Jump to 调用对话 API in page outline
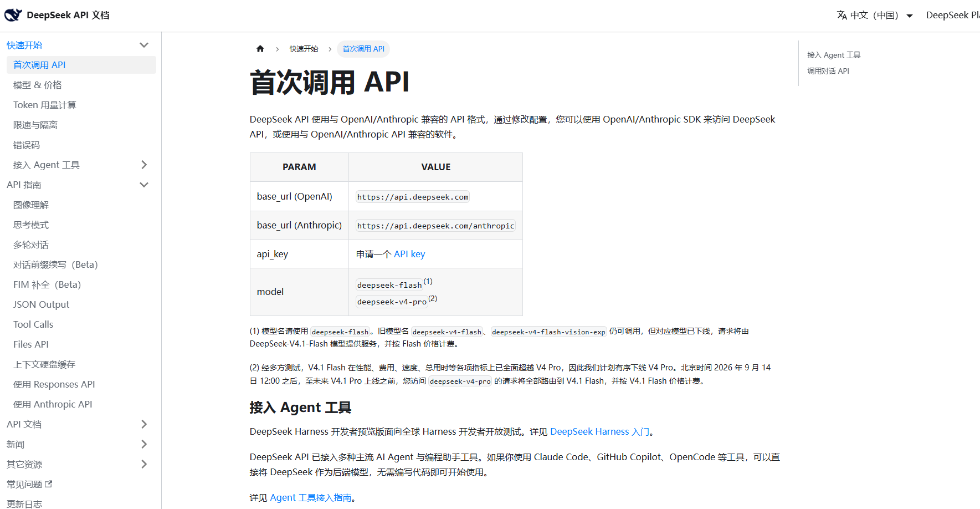This screenshot has width=980, height=509. coord(828,71)
